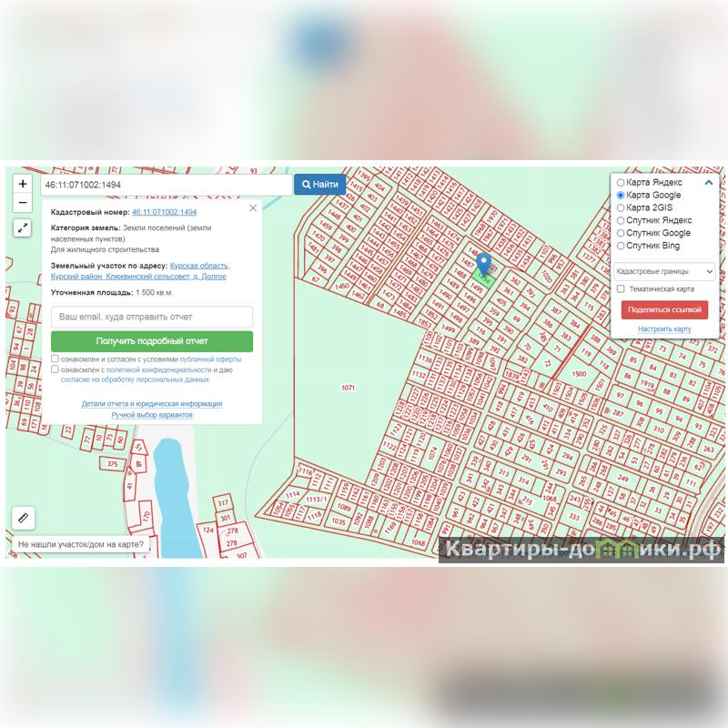Open the Кадастровые границы dropdown
This screenshot has height=728, width=728.
pos(664,271)
